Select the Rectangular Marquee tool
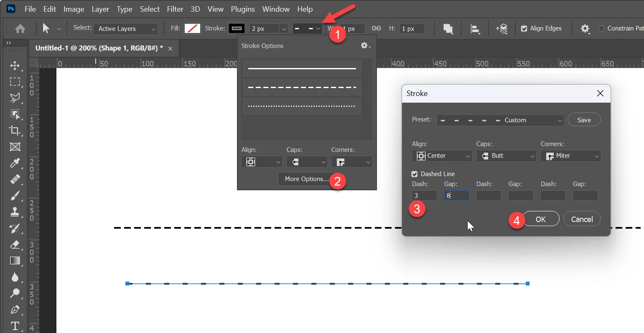The width and height of the screenshot is (644, 333). pos(15,82)
